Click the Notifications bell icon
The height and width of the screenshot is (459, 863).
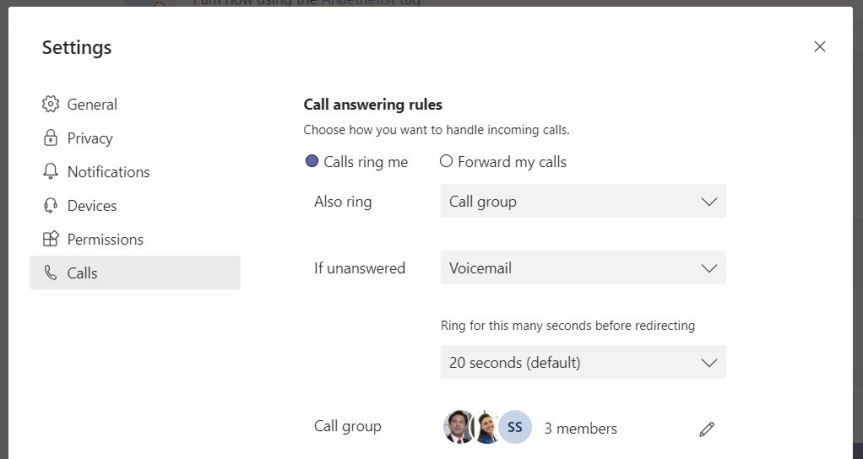point(51,172)
